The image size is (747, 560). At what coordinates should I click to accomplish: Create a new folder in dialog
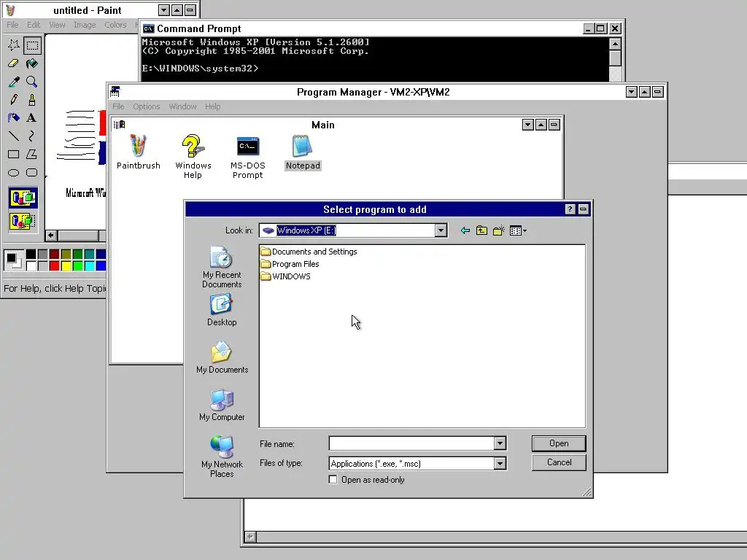(499, 231)
